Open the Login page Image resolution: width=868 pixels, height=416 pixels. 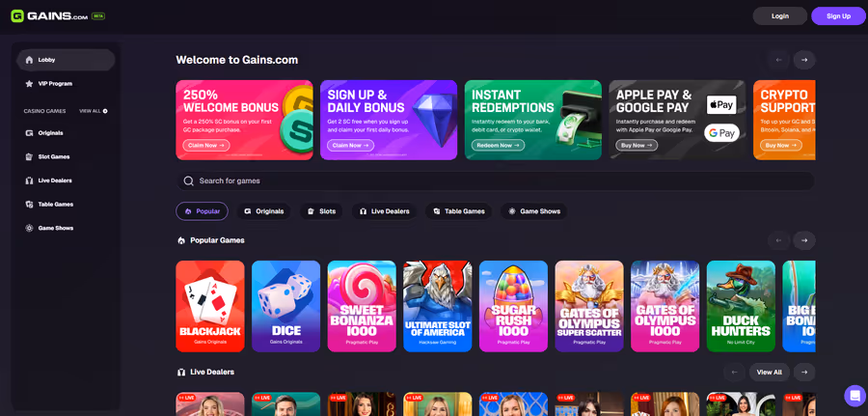click(x=779, y=16)
